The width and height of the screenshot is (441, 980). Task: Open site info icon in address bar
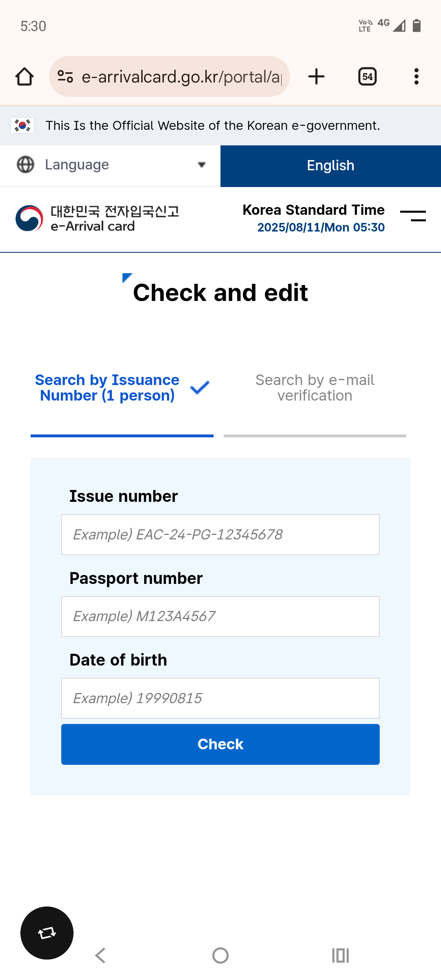(x=65, y=76)
